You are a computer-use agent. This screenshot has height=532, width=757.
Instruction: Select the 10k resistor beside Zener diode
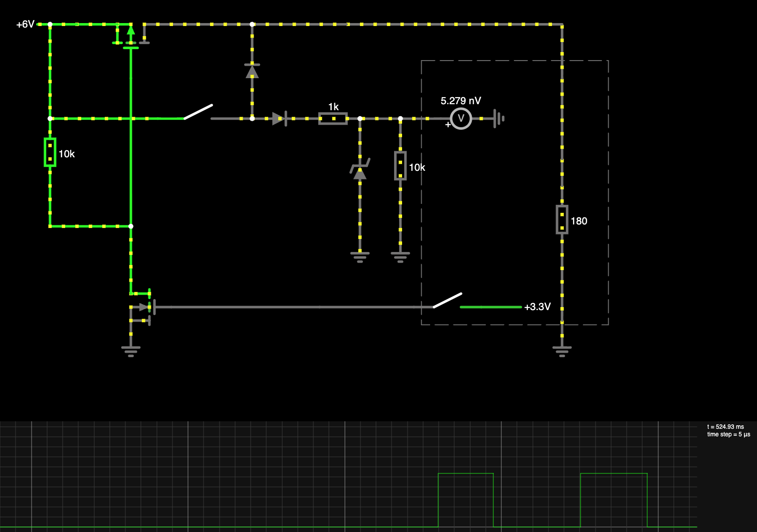400,165
